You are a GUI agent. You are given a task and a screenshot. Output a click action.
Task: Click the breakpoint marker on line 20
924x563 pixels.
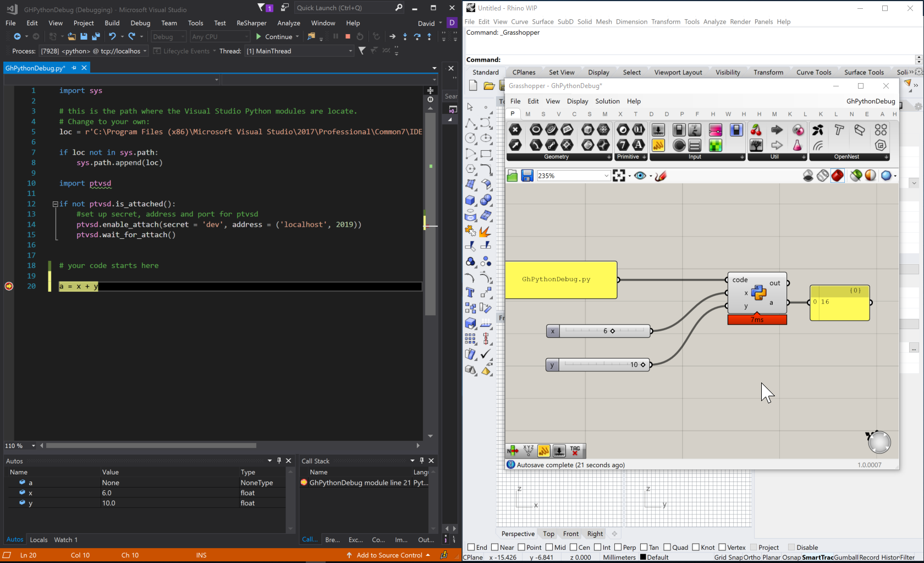(9, 286)
